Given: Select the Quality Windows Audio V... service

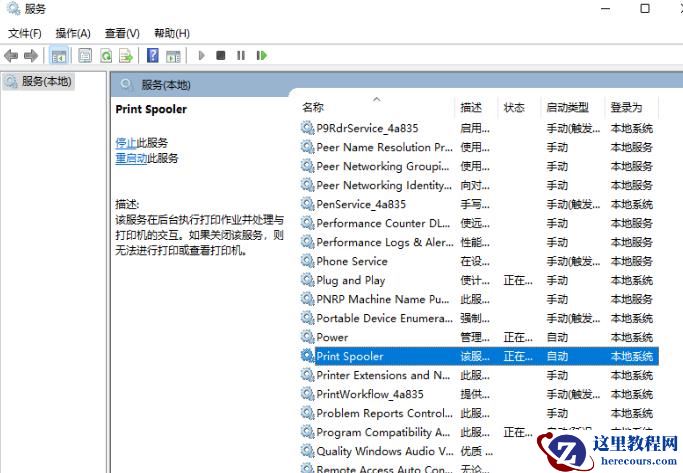Looking at the screenshot, I should point(385,451).
